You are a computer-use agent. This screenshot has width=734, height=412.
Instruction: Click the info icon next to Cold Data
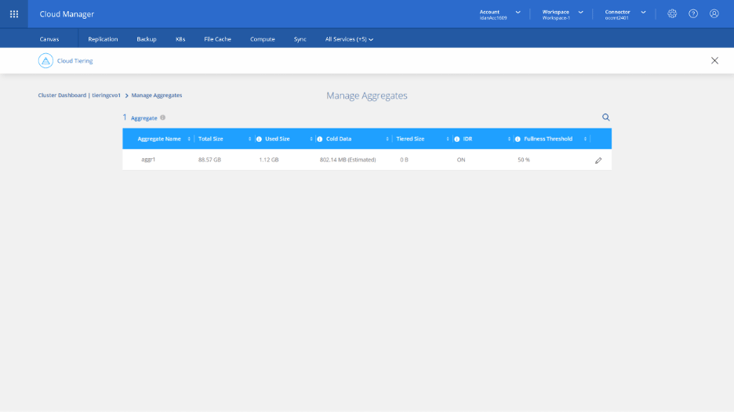[320, 139]
